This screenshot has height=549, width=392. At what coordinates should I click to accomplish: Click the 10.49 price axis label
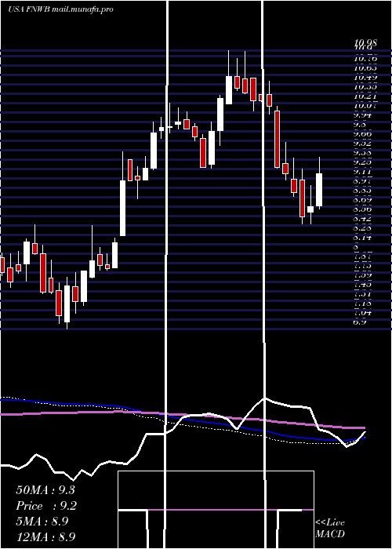pyautogui.click(x=365, y=77)
